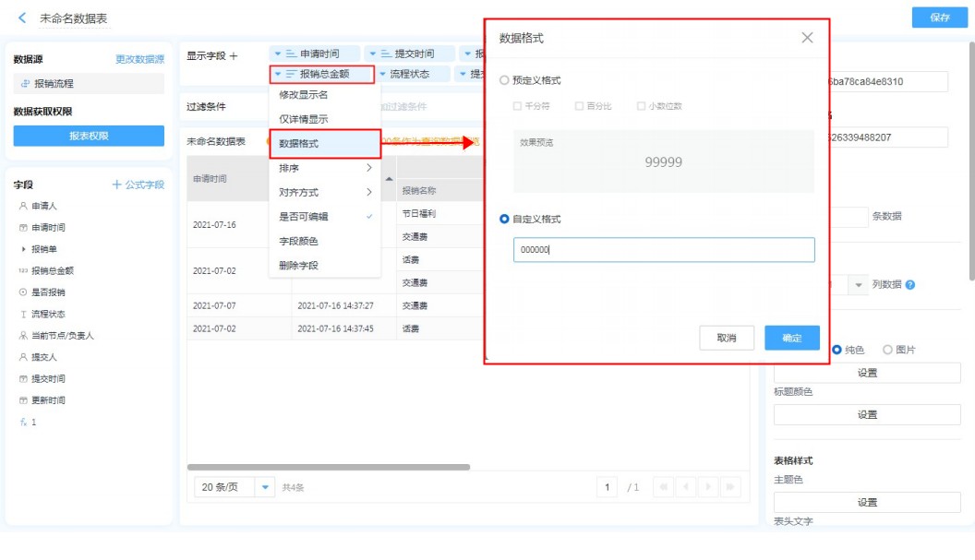Expand the 报销单 tree field
The image size is (975, 560).
(23, 249)
